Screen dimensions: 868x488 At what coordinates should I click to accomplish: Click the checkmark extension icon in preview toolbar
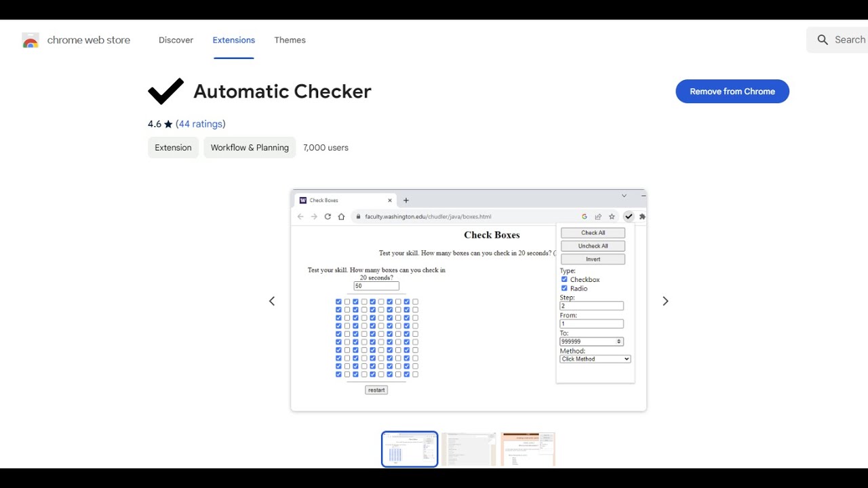629,217
